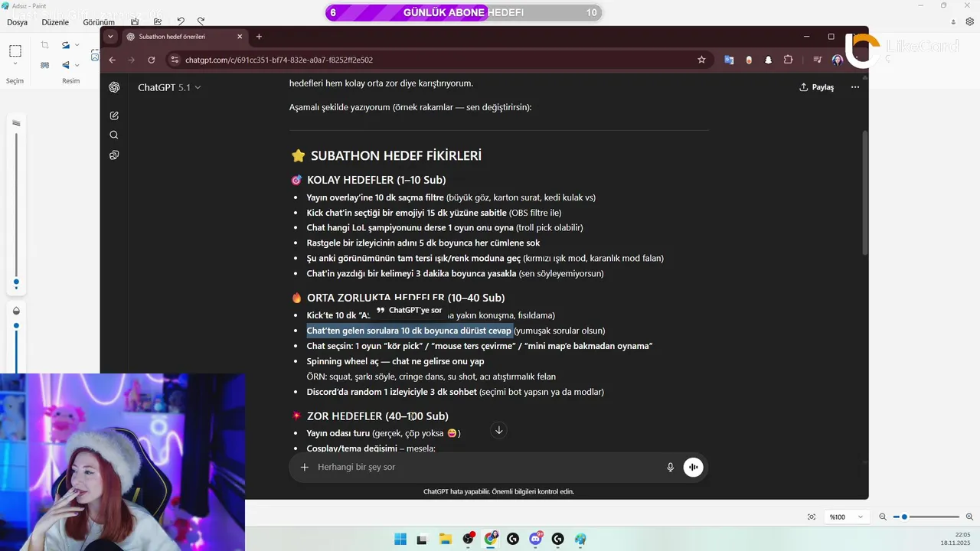This screenshot has height=551, width=980.
Task: Click the Paint redo arrow
Action: click(201, 22)
